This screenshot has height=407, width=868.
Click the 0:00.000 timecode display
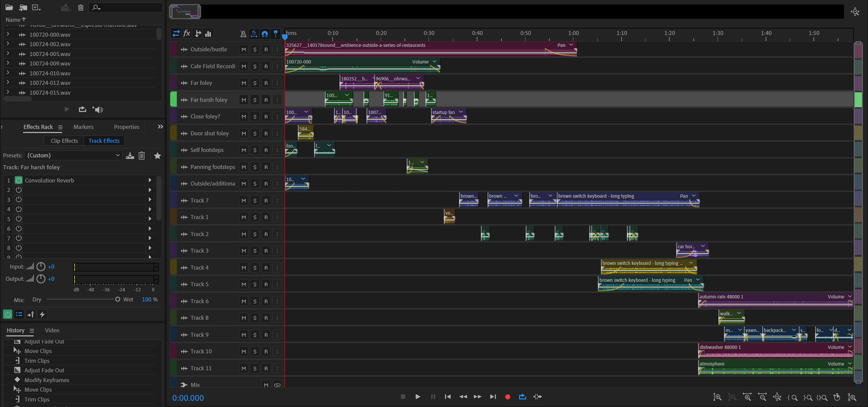[x=188, y=398]
